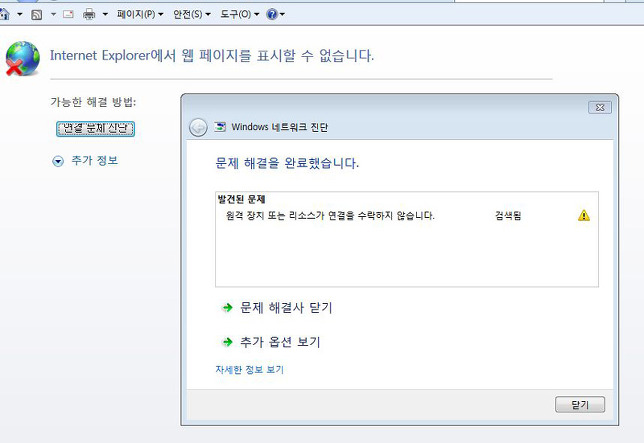This screenshot has width=644, height=443.
Task: Open the 도구(O) menu
Action: tap(240, 14)
